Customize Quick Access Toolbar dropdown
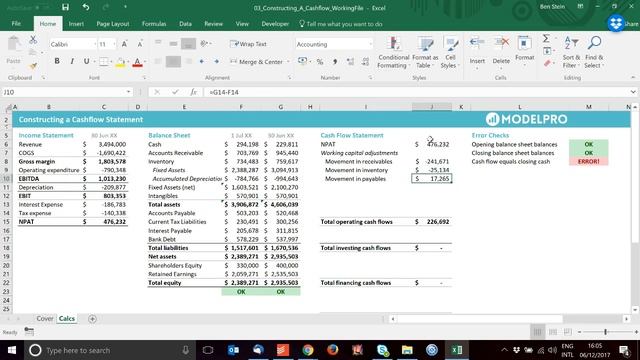The image size is (640, 360). (125, 7)
